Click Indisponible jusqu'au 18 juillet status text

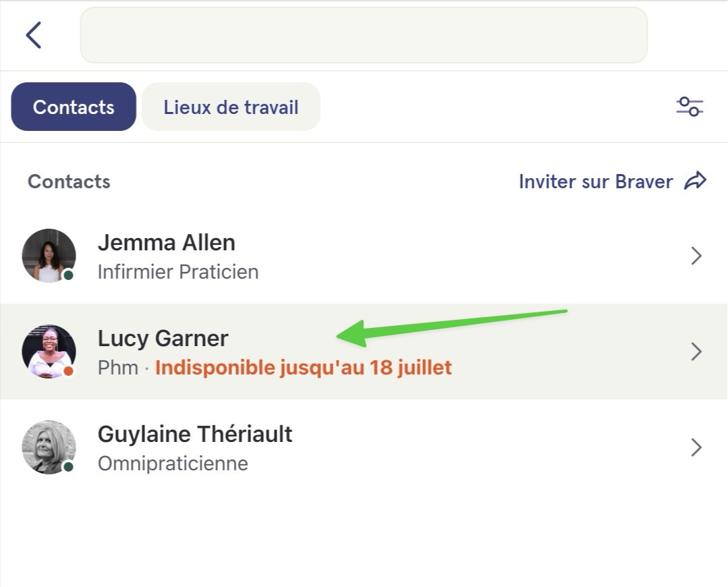303,367
